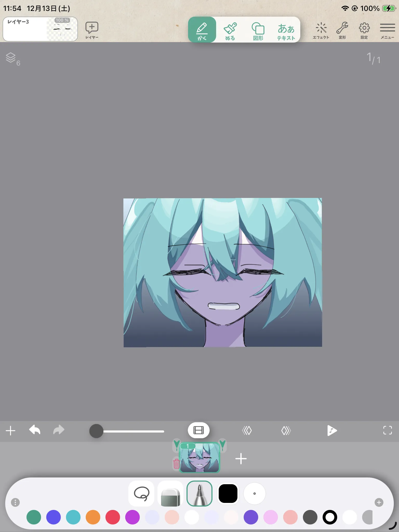
Task: Open the メニュー hamburger menu
Action: (388, 31)
